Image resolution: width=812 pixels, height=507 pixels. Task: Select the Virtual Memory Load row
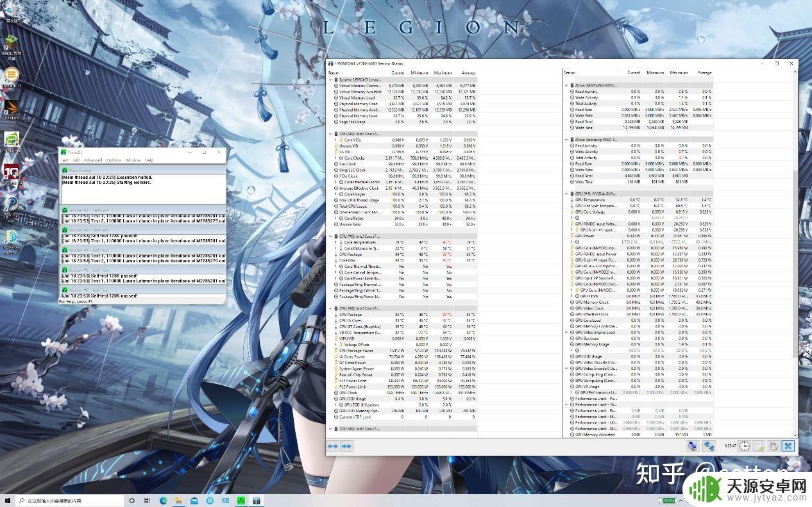pyautogui.click(x=402, y=98)
